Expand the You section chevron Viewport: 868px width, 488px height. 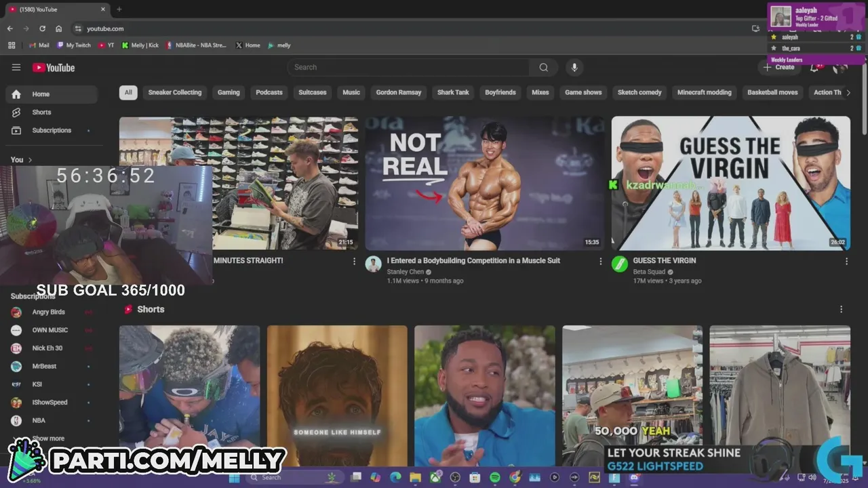click(x=30, y=160)
